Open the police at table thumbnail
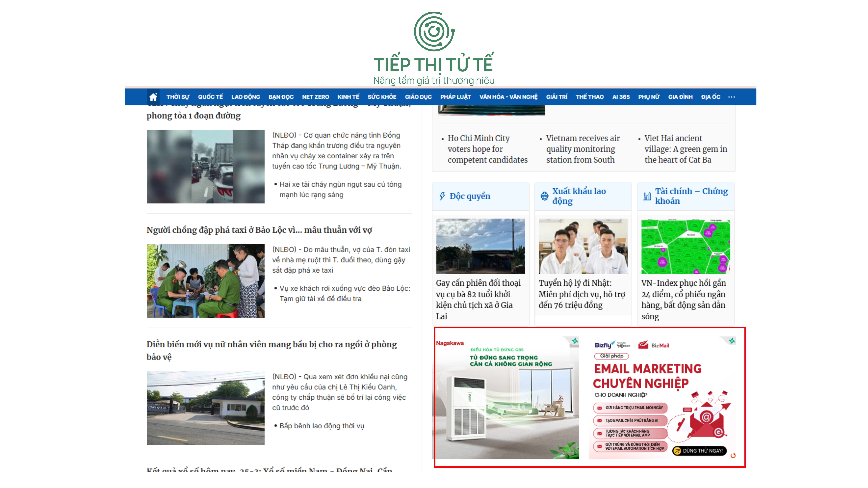The image size is (868, 488). click(206, 281)
